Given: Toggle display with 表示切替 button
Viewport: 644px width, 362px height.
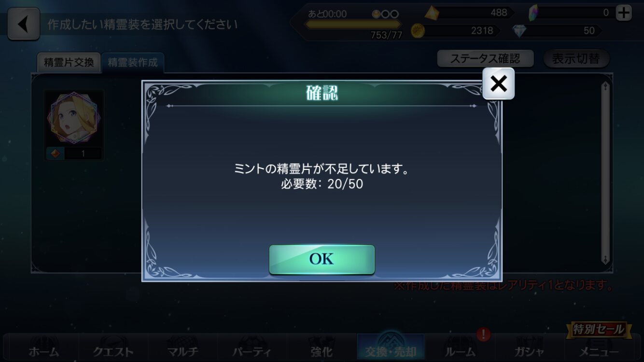Looking at the screenshot, I should [x=576, y=59].
